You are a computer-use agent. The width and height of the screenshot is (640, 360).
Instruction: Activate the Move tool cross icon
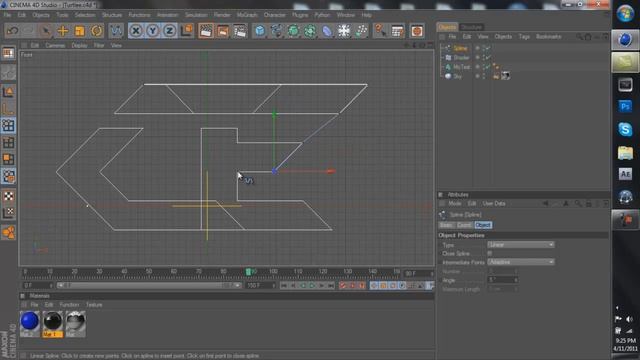point(63,31)
